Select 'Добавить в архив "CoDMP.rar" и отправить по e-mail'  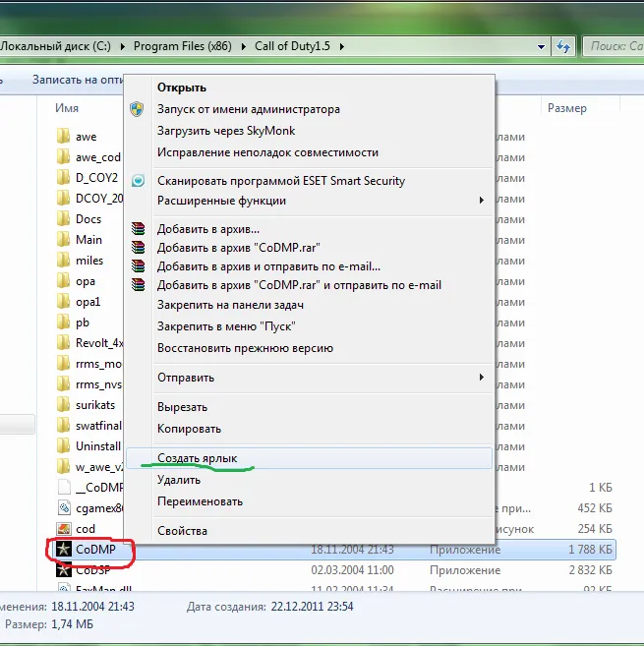coord(309,285)
